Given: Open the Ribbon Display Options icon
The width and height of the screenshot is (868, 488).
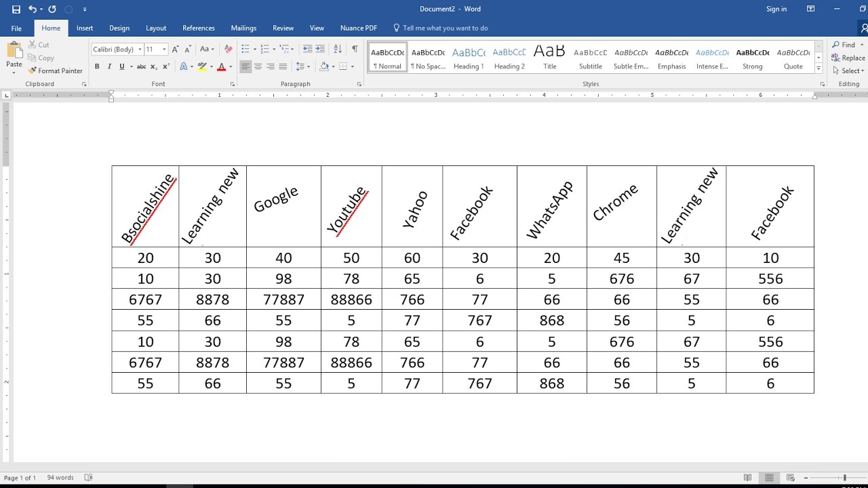Looking at the screenshot, I should coord(810,9).
